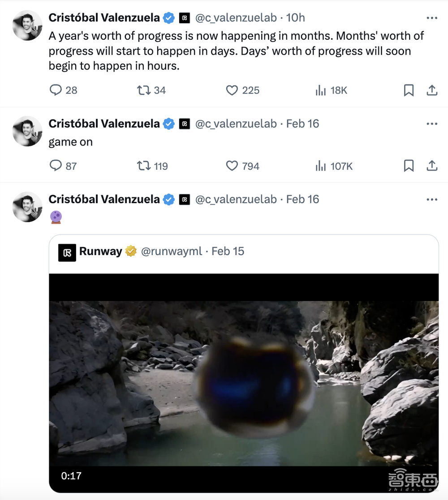
Task: Share the "game on" tweet
Action: (432, 166)
